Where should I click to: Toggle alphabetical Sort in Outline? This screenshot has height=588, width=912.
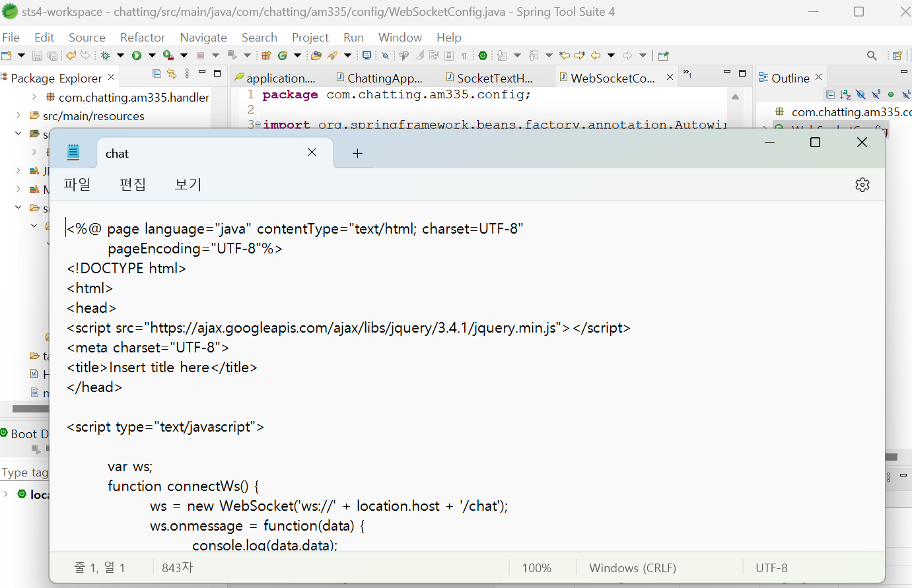pos(845,94)
